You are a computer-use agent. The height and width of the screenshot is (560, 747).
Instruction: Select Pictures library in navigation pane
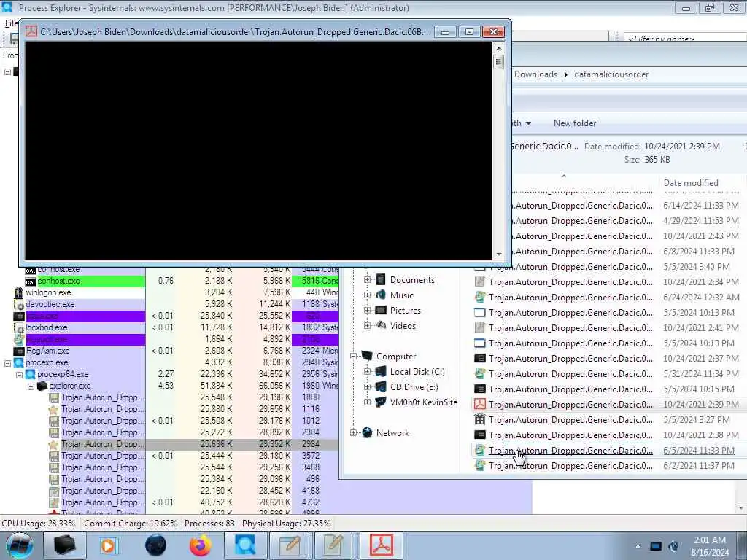click(x=405, y=311)
